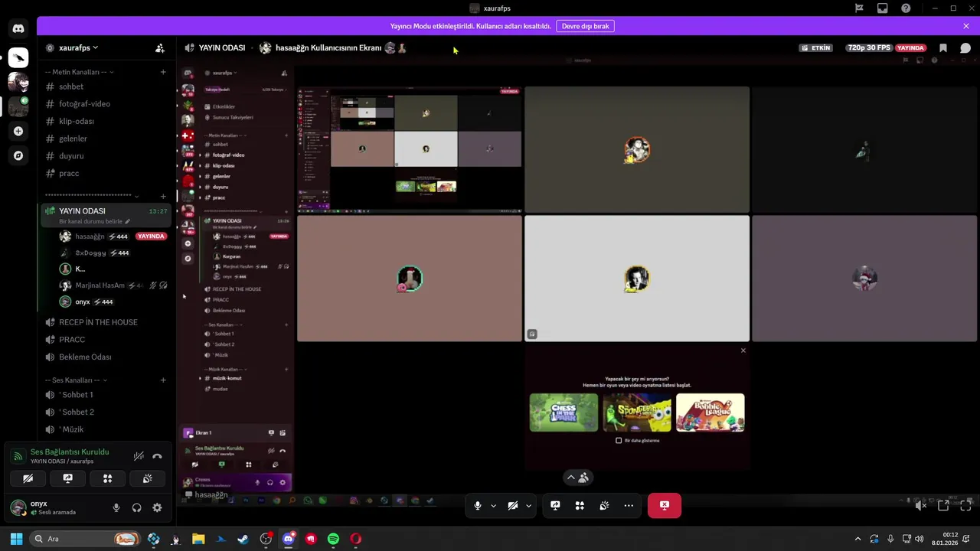Disconnect from voice with the hang-up icon
This screenshot has width=980, height=551.
point(157,456)
